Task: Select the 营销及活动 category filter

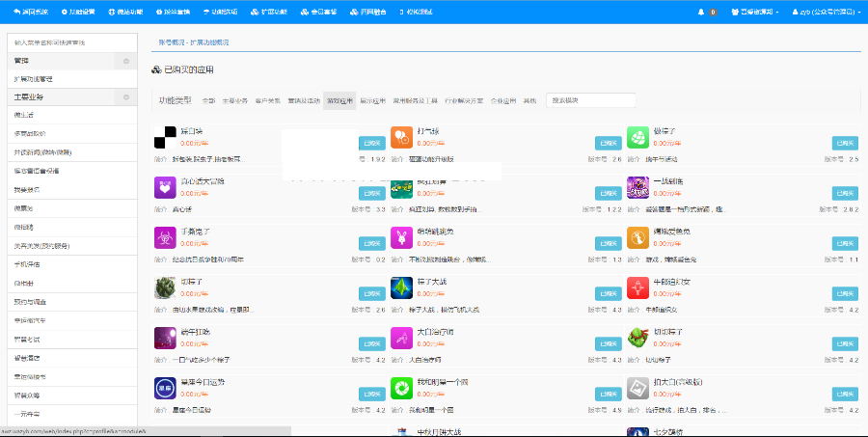Action: [x=304, y=100]
